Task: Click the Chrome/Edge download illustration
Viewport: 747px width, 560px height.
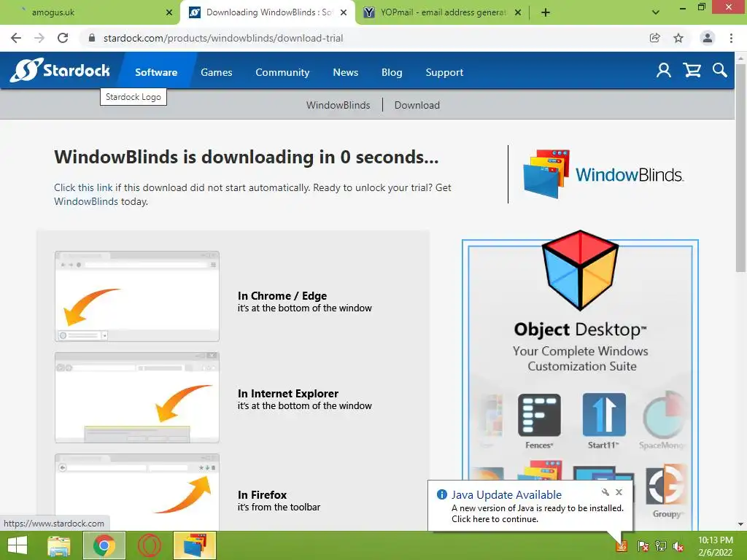Action: 136,296
